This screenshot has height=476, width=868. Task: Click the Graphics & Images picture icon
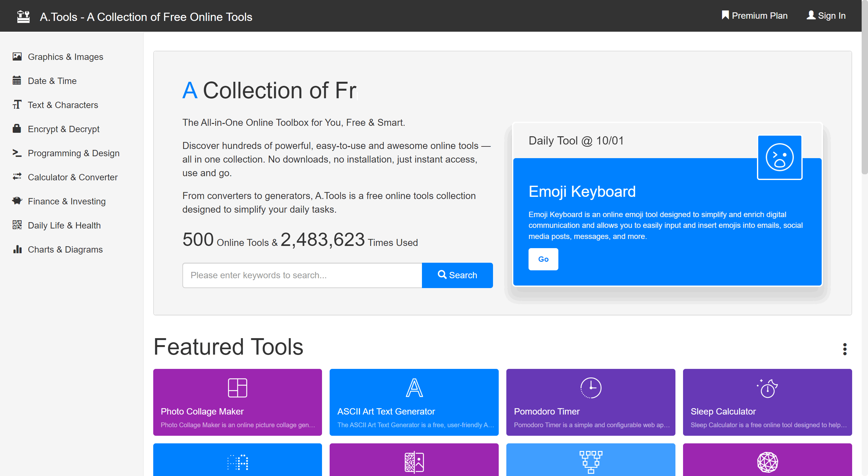17,56
